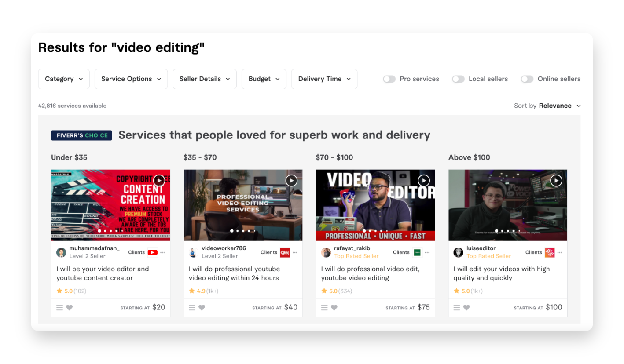624x364 pixels.
Task: Click the Fiverr's Choice badge
Action: pyautogui.click(x=81, y=135)
